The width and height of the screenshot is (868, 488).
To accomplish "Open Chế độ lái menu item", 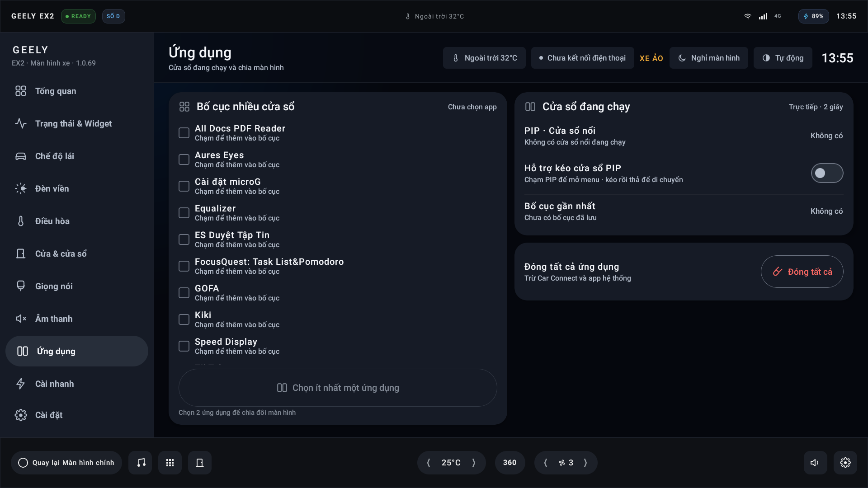I will 77,156.
